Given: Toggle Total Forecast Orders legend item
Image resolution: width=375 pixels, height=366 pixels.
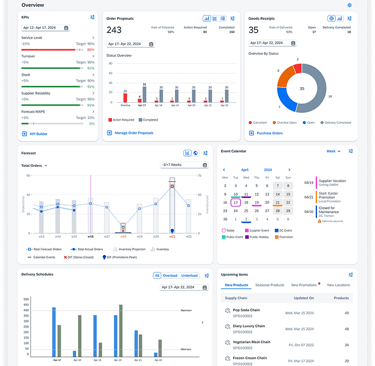Looking at the screenshot, I should (x=43, y=249).
